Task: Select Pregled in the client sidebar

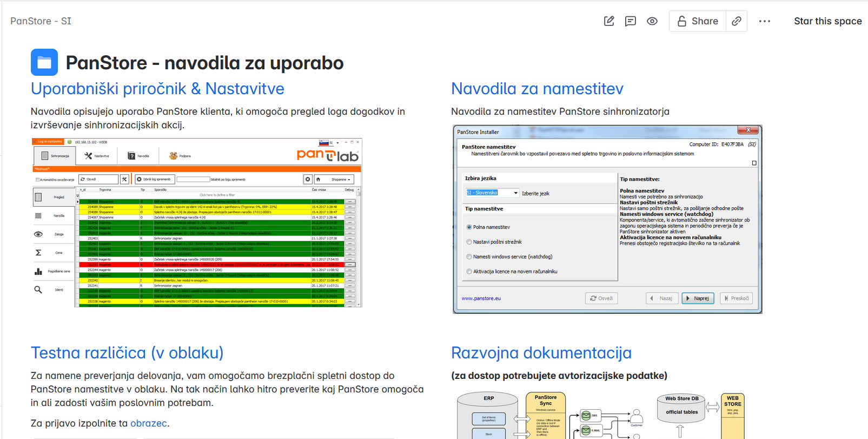Action: (54, 197)
